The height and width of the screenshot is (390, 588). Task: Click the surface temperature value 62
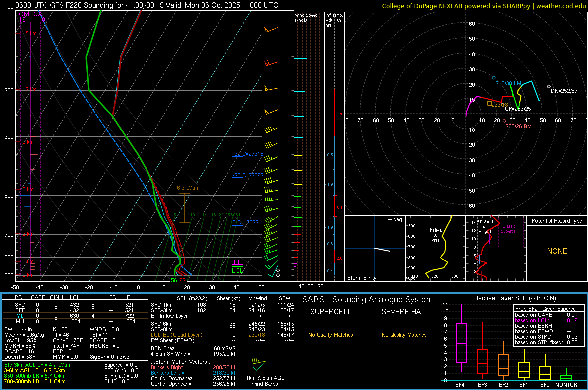pos(182,280)
